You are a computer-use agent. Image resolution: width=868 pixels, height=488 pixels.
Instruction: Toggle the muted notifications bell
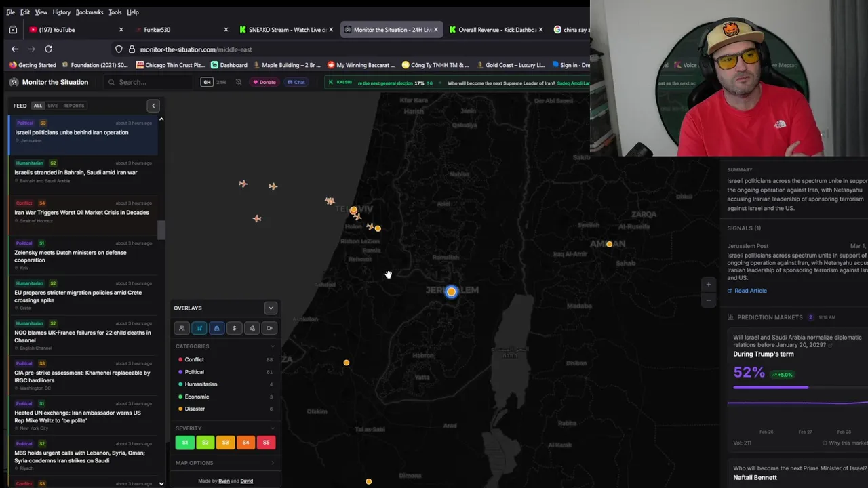(239, 82)
